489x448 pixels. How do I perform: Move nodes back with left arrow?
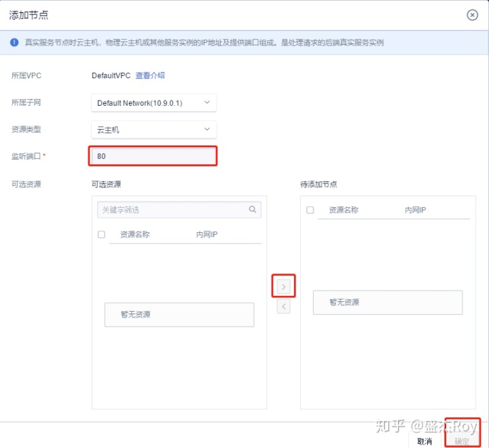pyautogui.click(x=283, y=306)
